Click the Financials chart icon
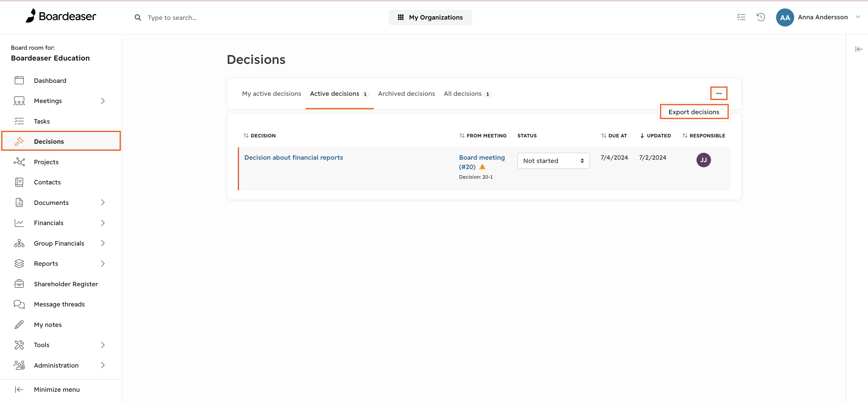The width and height of the screenshot is (868, 402). 19,223
